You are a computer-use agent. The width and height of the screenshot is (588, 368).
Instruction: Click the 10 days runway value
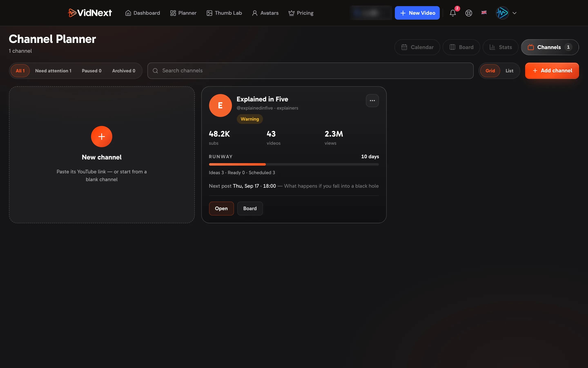[x=370, y=156]
